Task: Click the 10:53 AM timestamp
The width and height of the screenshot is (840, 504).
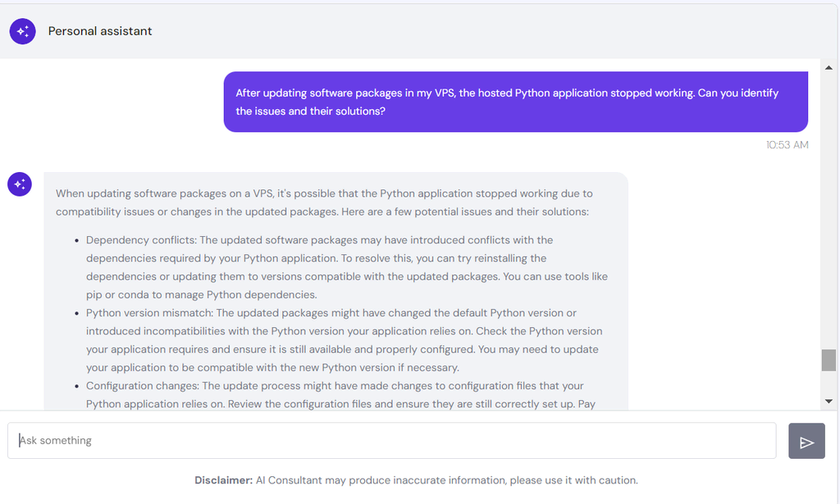Action: click(787, 145)
